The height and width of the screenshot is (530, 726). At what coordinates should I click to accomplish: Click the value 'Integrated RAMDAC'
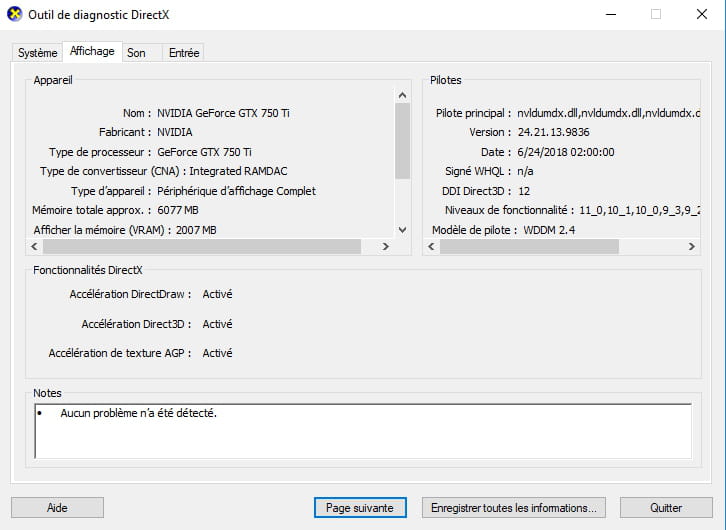point(238,171)
